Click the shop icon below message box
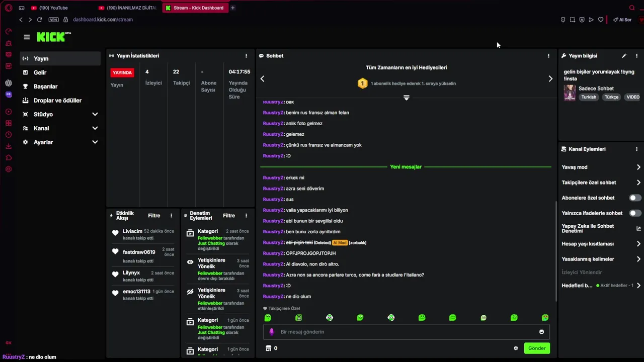The width and height of the screenshot is (644, 362). click(x=269, y=348)
